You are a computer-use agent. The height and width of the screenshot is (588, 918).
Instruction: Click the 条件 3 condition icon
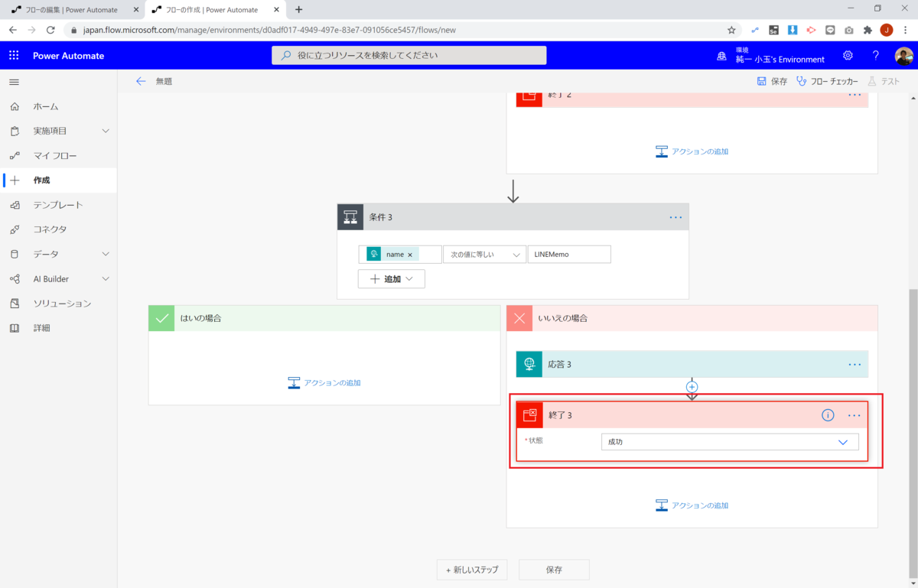pyautogui.click(x=350, y=217)
